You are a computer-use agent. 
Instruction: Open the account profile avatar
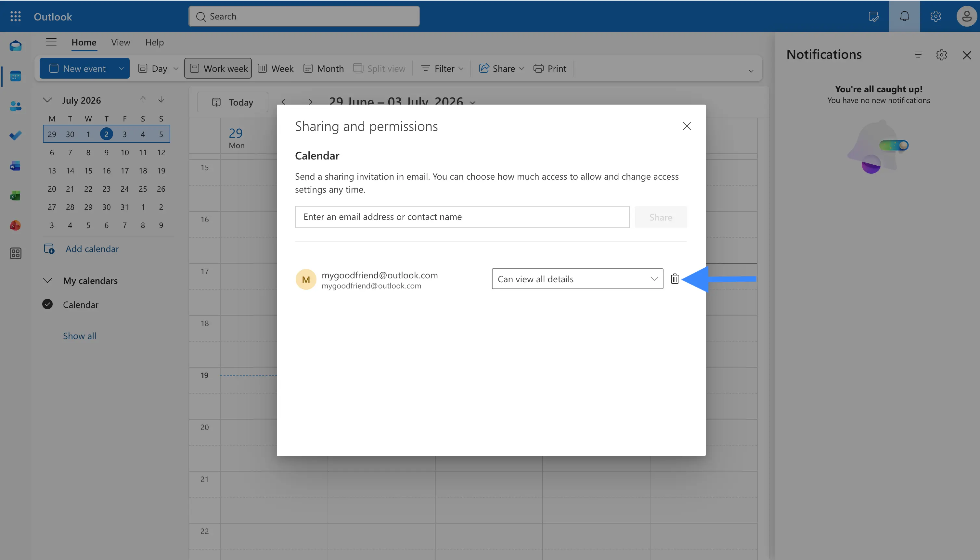tap(967, 16)
